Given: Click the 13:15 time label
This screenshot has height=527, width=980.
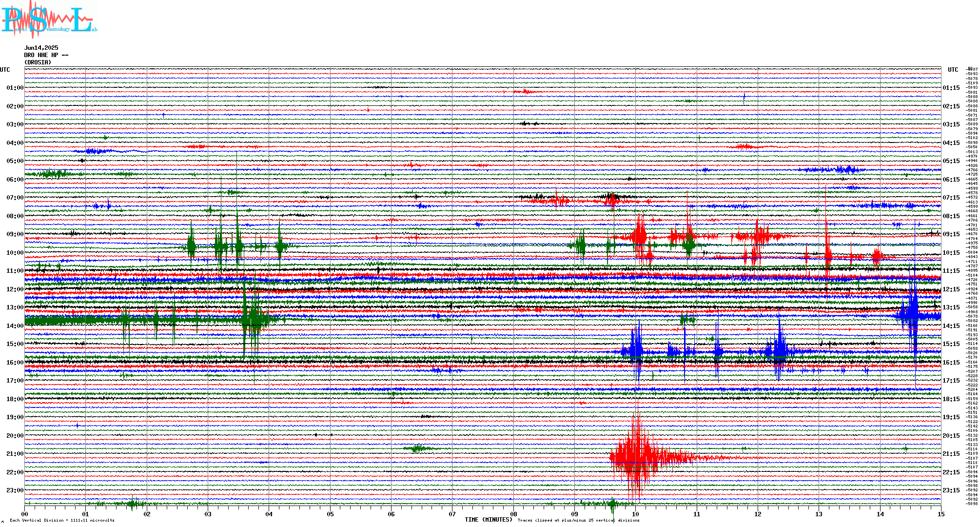Looking at the screenshot, I should (951, 307).
